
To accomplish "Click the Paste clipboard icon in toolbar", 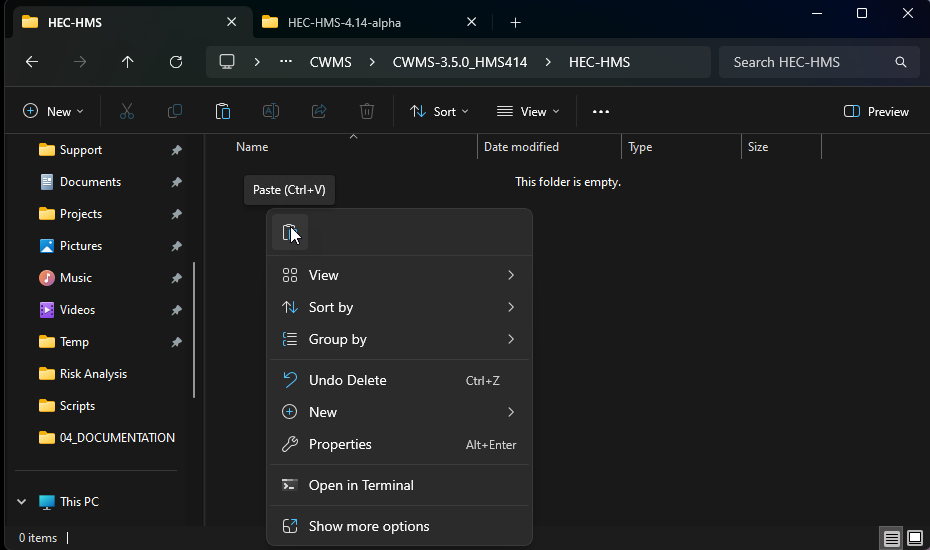I will (x=223, y=112).
